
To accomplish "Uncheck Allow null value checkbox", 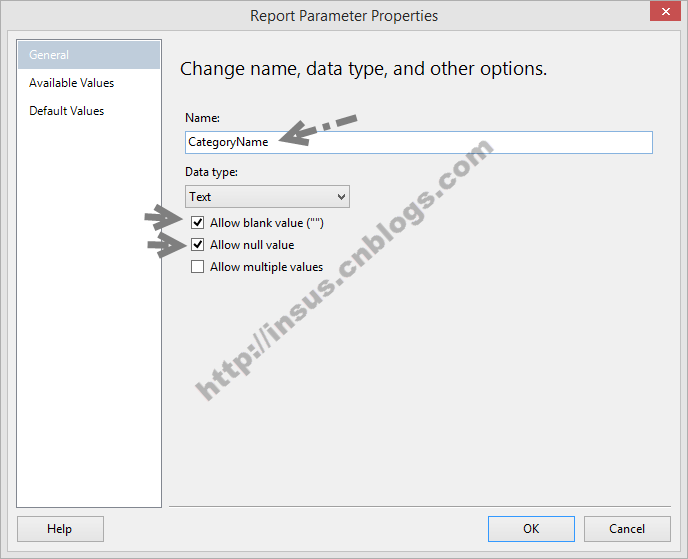I will point(197,244).
